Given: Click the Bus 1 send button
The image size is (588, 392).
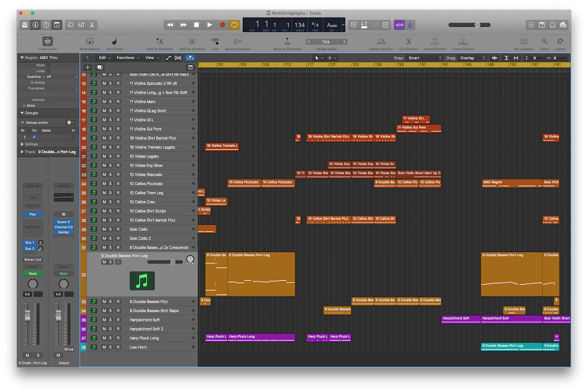Looking at the screenshot, I should (30, 242).
